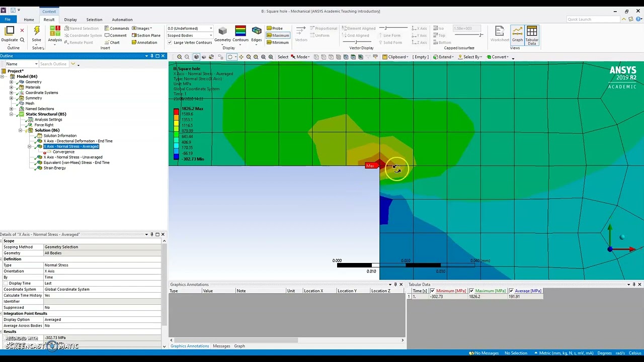This screenshot has width=644, height=362.
Task: Switch to the Selection ribbon tab
Action: tap(94, 20)
